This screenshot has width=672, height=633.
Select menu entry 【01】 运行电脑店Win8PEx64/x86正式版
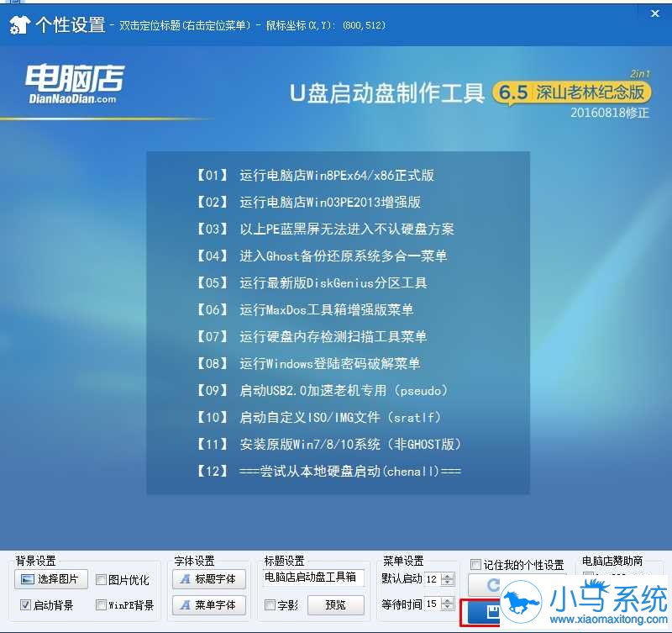pos(314,175)
